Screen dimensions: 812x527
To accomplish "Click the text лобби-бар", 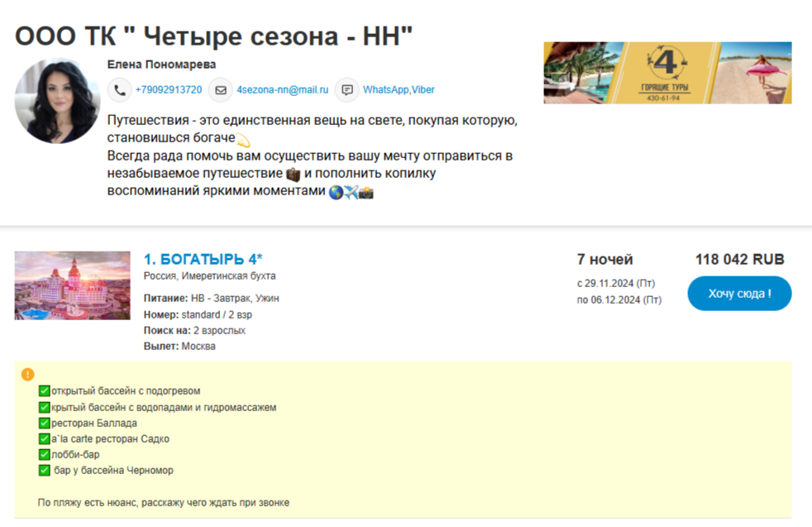I will pos(75,454).
